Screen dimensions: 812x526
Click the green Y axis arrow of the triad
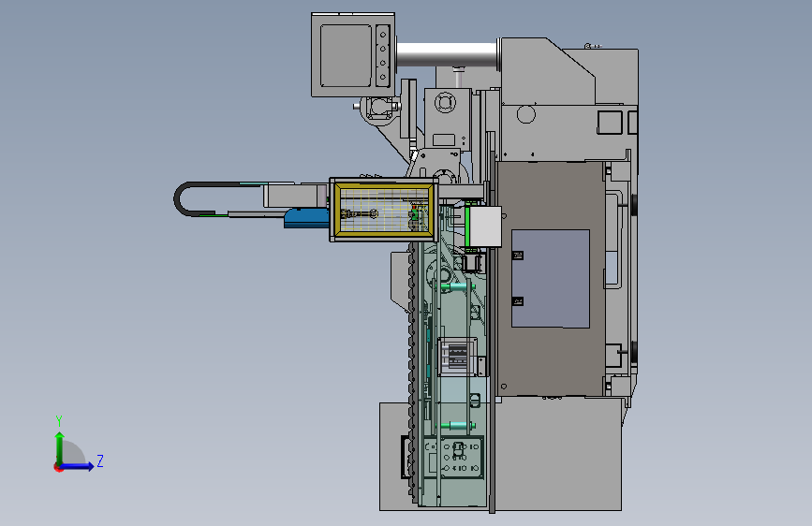click(x=60, y=447)
